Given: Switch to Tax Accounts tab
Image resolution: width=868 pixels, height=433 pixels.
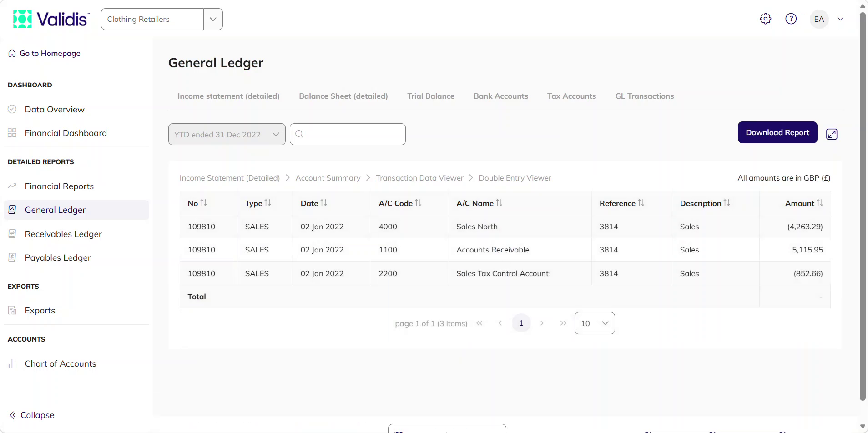Looking at the screenshot, I should (572, 96).
